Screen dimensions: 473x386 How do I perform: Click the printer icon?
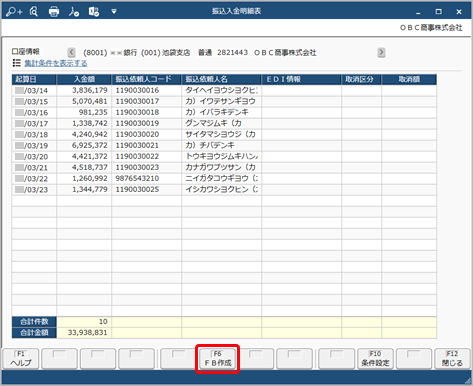pyautogui.click(x=54, y=12)
